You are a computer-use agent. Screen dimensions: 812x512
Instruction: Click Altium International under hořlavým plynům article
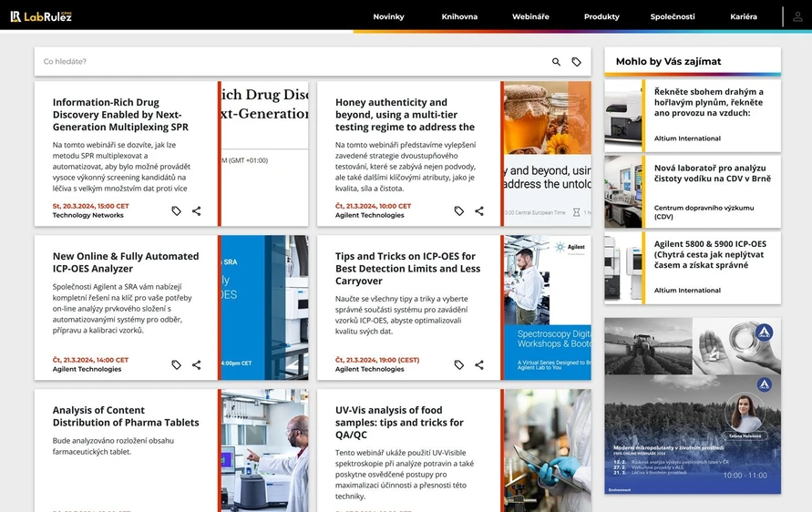tap(686, 138)
